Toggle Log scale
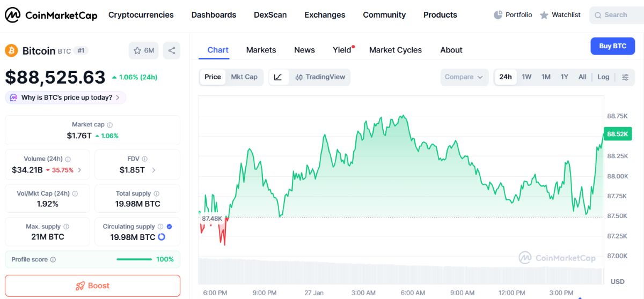 click(x=604, y=77)
